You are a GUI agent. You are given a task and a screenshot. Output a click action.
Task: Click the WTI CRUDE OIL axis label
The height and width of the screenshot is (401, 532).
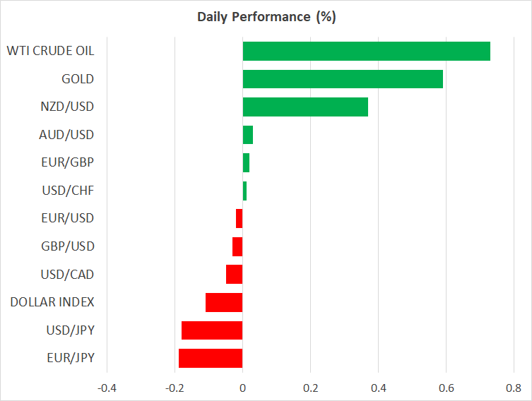tap(50, 51)
